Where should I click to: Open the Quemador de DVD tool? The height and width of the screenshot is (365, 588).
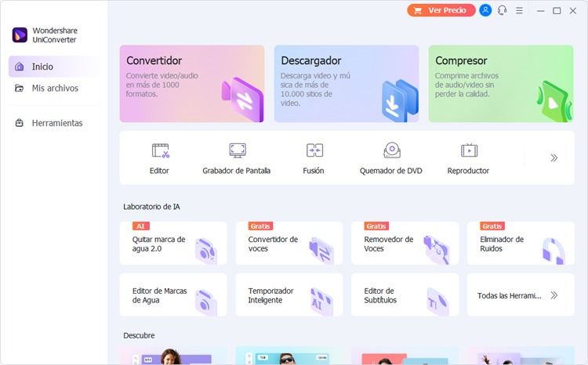point(392,150)
